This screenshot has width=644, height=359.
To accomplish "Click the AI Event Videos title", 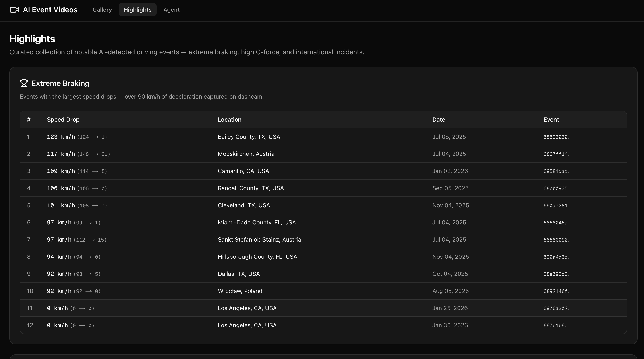I will point(50,10).
